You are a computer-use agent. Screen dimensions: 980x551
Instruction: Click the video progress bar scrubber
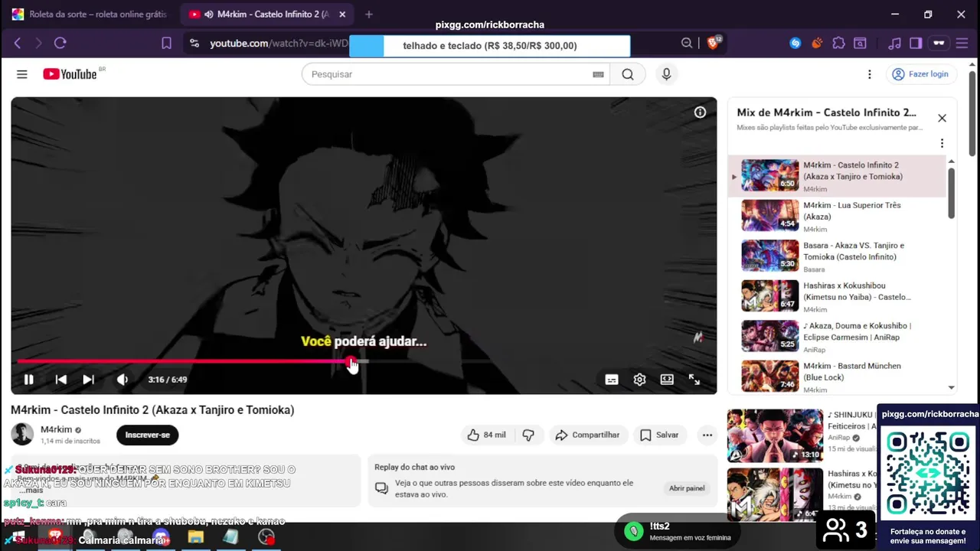pos(351,361)
